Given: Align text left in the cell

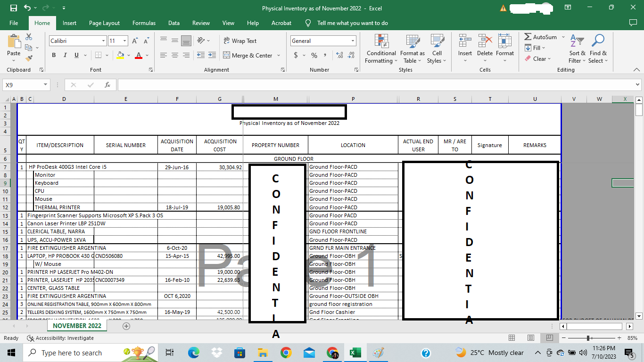Looking at the screenshot, I should point(164,55).
